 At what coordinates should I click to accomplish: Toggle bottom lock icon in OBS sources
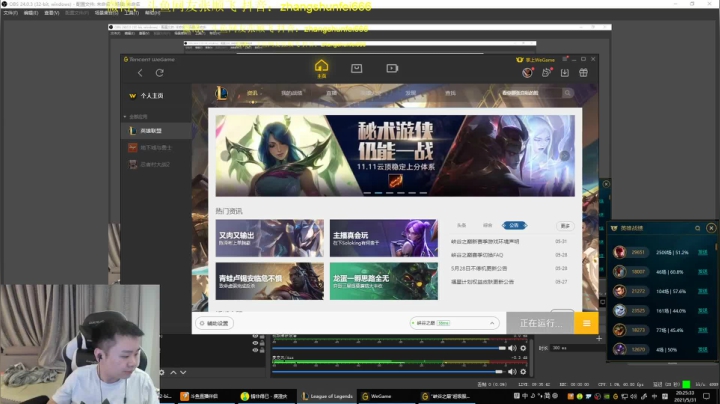point(262,350)
